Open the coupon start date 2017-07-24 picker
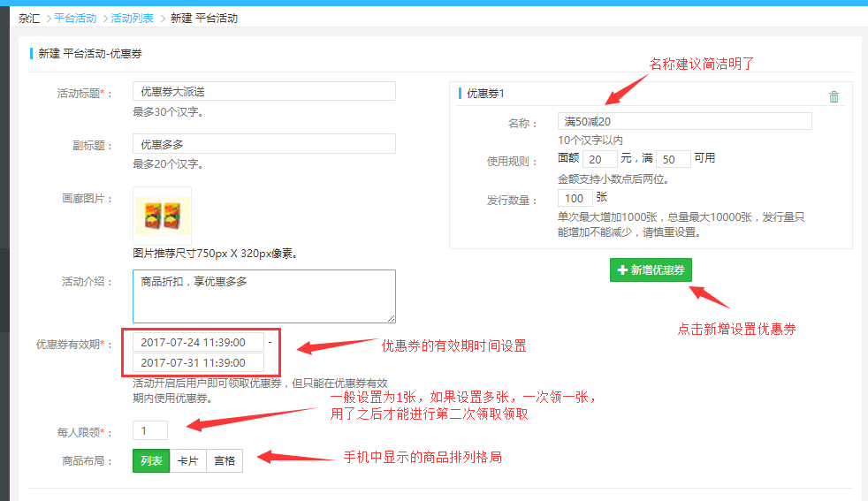The width and height of the screenshot is (868, 501). [x=198, y=342]
